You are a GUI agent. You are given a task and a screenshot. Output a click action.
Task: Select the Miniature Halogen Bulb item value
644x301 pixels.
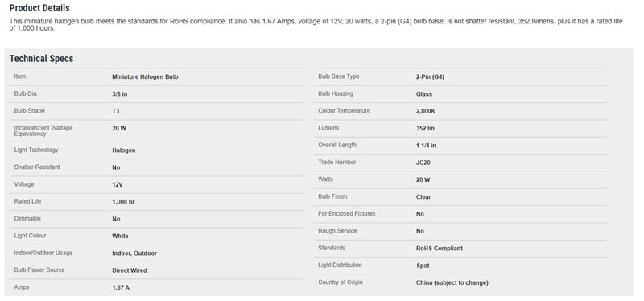145,76
